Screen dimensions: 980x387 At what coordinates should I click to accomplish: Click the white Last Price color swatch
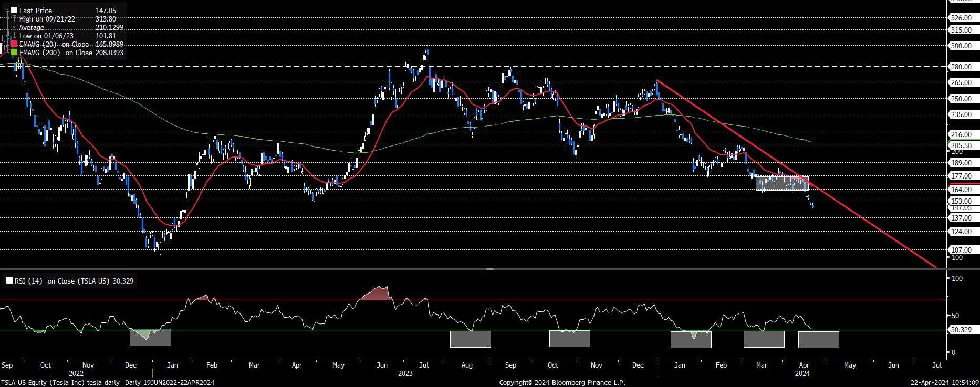(14, 10)
